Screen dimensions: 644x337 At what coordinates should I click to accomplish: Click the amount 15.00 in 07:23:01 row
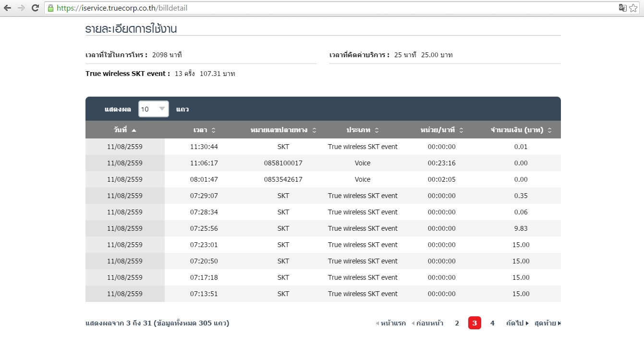[x=521, y=245]
